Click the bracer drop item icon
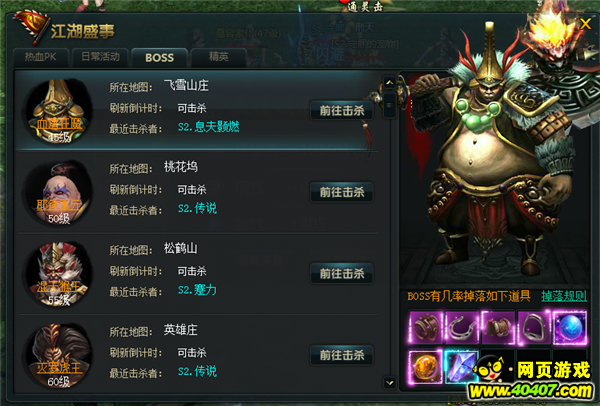Screen dimensions: 600x406 (x=497, y=328)
